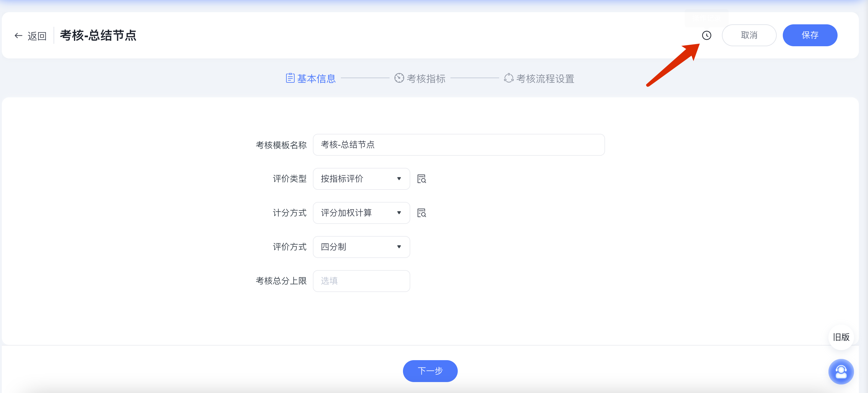Focus the 考核模板名称 input field

(x=459, y=145)
